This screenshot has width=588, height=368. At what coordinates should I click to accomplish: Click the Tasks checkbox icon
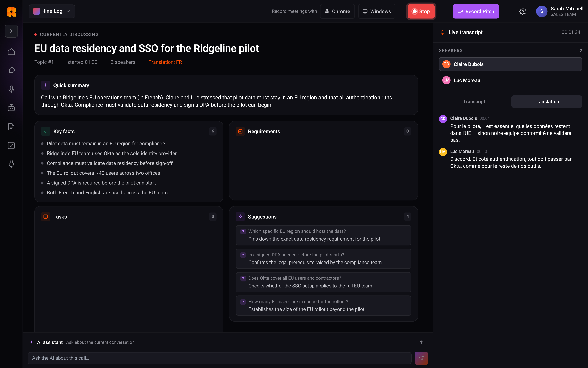point(46,217)
